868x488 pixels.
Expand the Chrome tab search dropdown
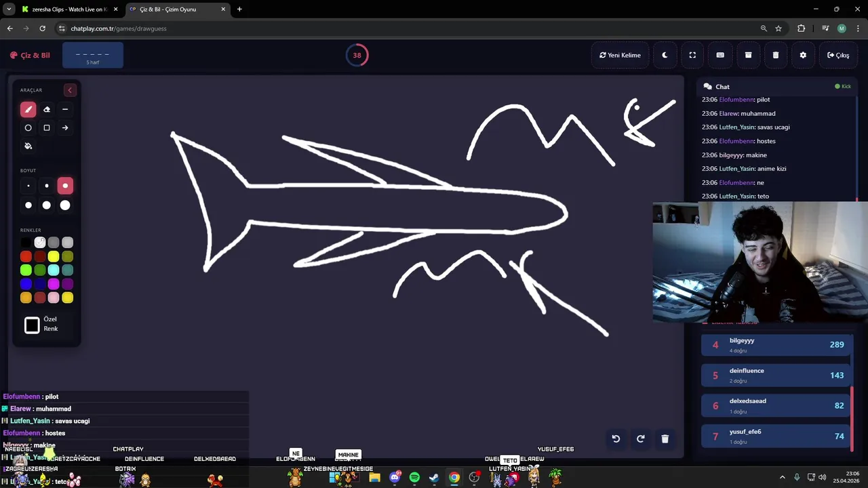[9, 9]
